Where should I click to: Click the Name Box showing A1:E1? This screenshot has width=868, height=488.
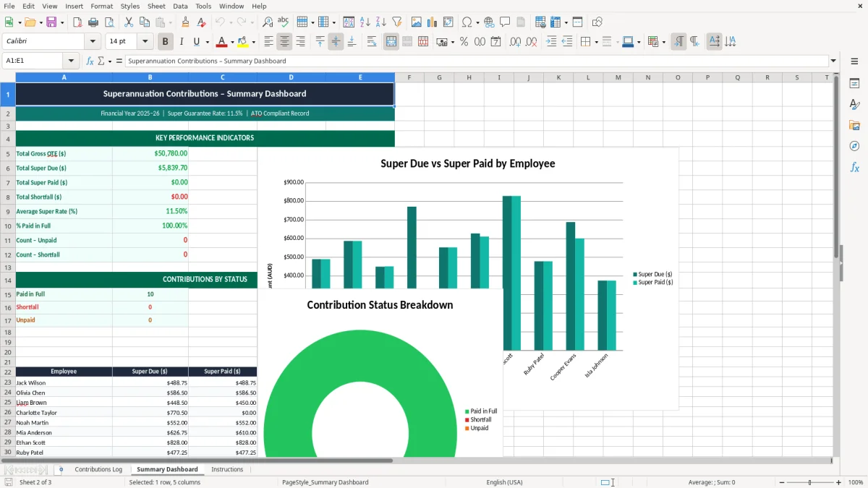click(x=33, y=61)
